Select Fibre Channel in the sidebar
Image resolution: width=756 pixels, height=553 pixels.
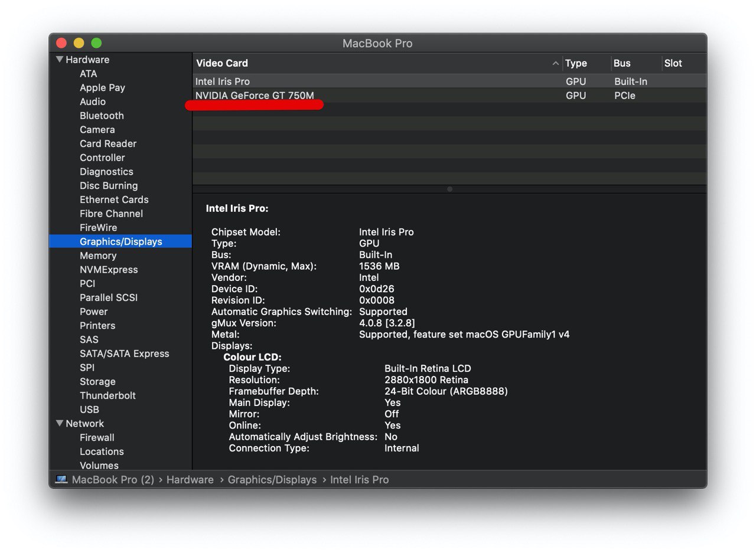click(111, 214)
